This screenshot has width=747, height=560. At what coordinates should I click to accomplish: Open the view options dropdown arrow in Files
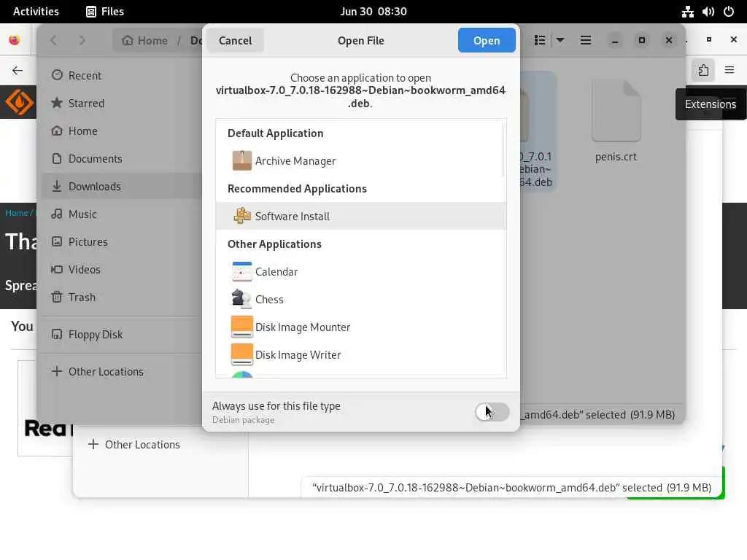click(x=560, y=41)
